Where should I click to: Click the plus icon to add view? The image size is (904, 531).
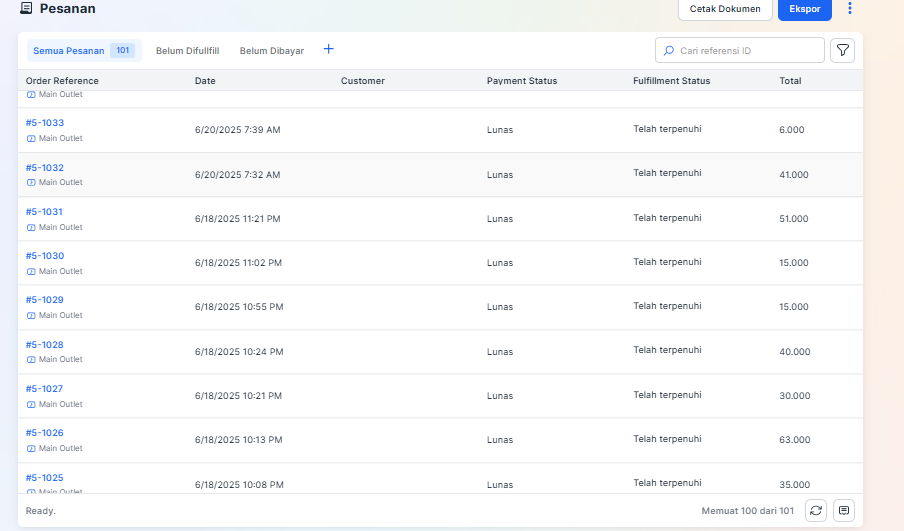tap(329, 50)
